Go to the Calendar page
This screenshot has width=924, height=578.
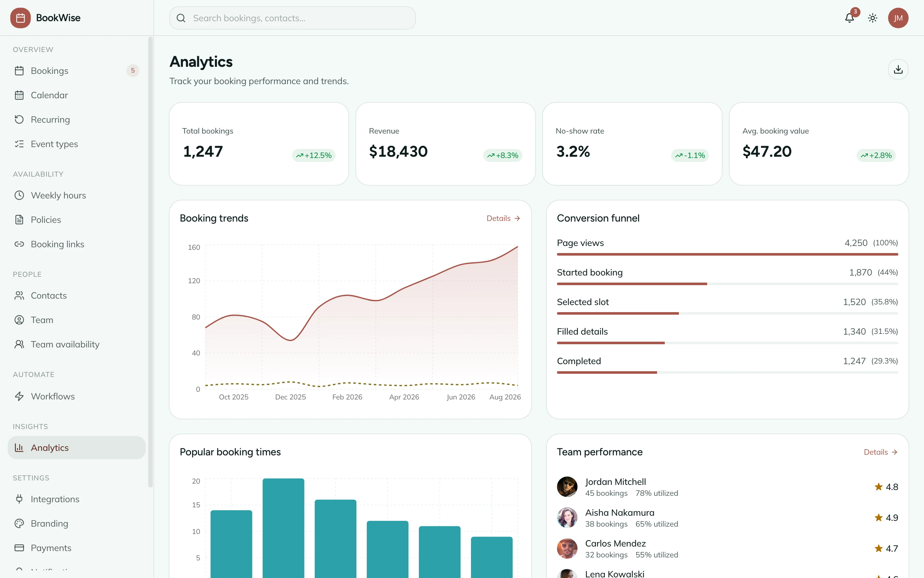point(76,95)
